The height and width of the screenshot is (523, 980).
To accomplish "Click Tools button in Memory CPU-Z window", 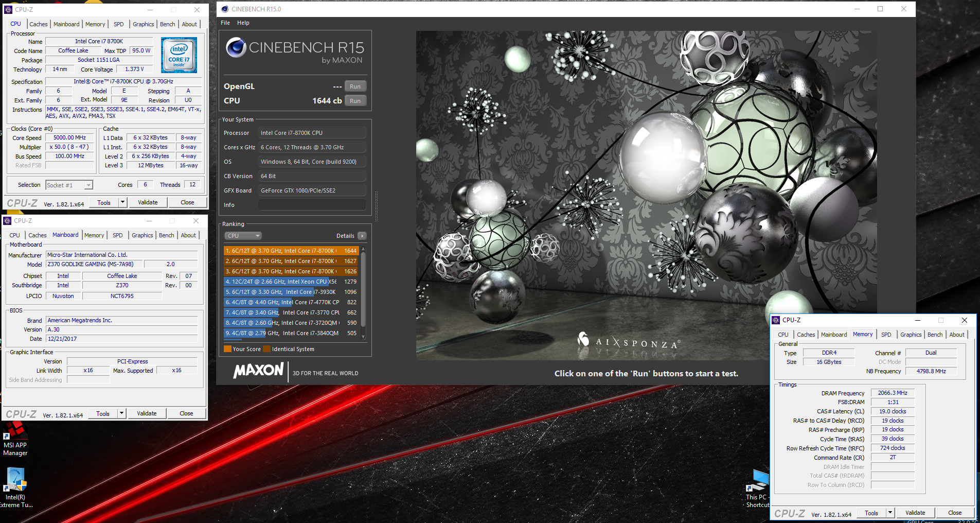I will (x=871, y=513).
